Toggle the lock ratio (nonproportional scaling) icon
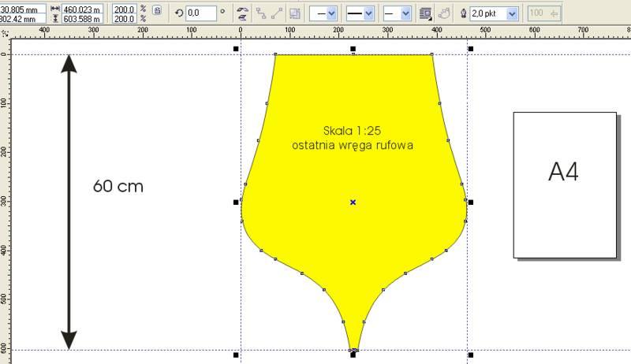 coord(158,11)
